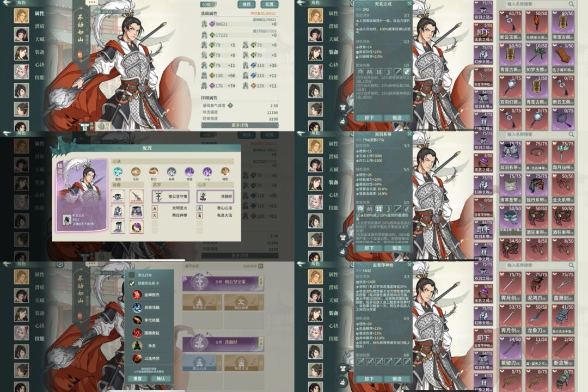Select 以逸待劳 skill in priority list
The height and width of the screenshot is (392, 588).
click(x=149, y=359)
